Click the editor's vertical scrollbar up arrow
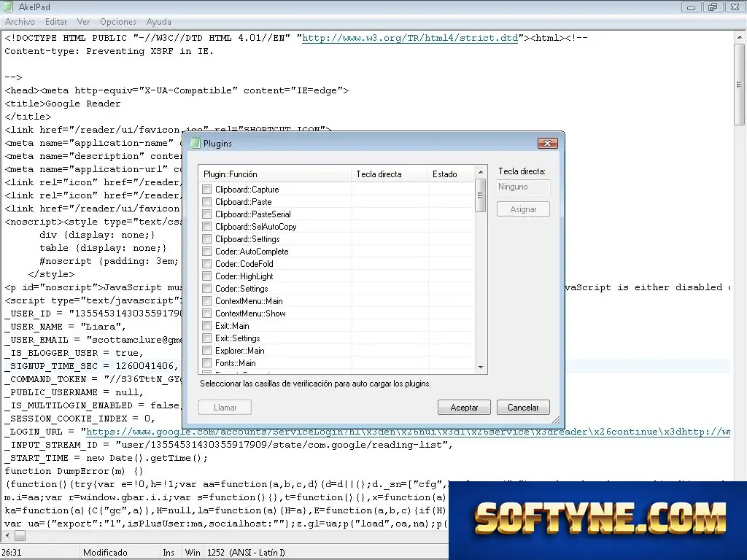This screenshot has width=747, height=560. 740,36
